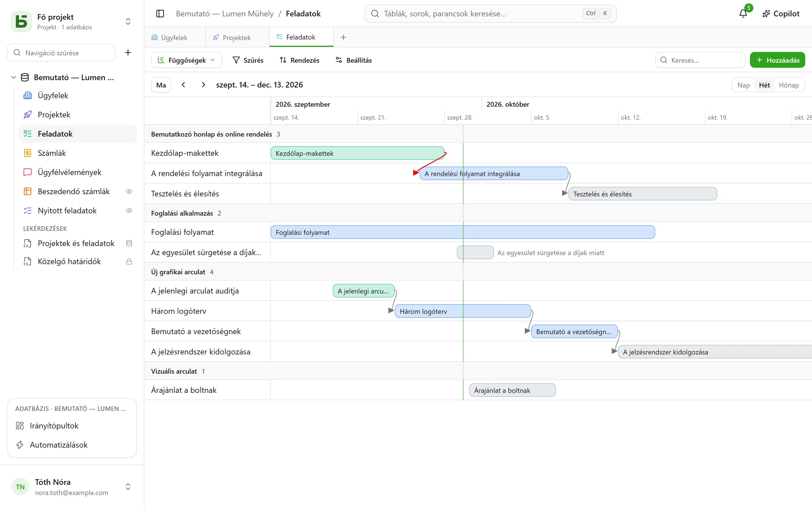Switch timeline scale to Hét
Viewport: 812px width, 508px height.
click(764, 85)
